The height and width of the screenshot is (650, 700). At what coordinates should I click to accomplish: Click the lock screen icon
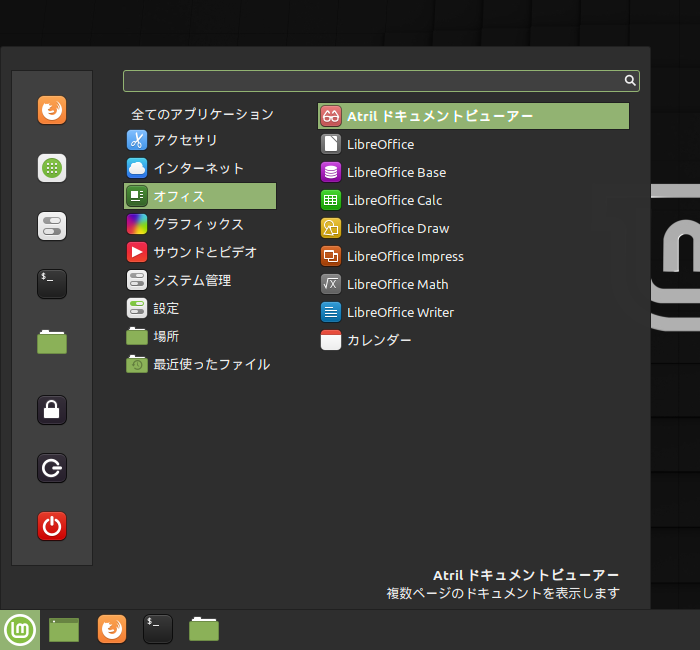(52, 410)
